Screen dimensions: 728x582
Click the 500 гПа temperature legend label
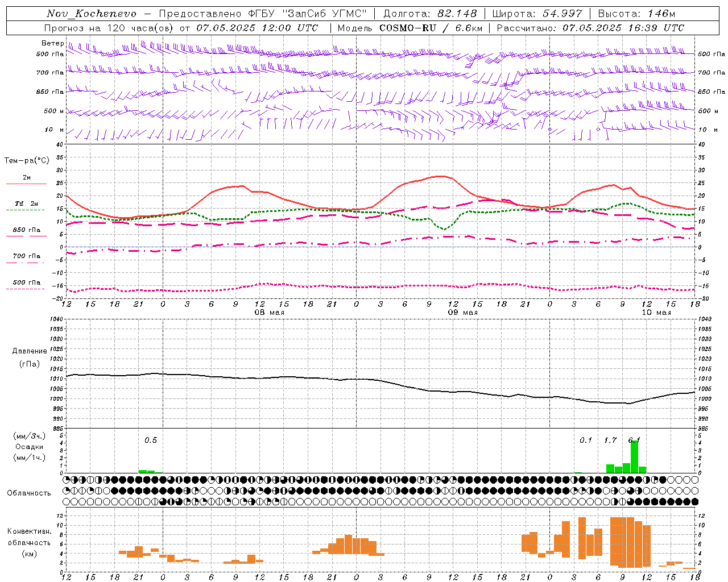(27, 282)
